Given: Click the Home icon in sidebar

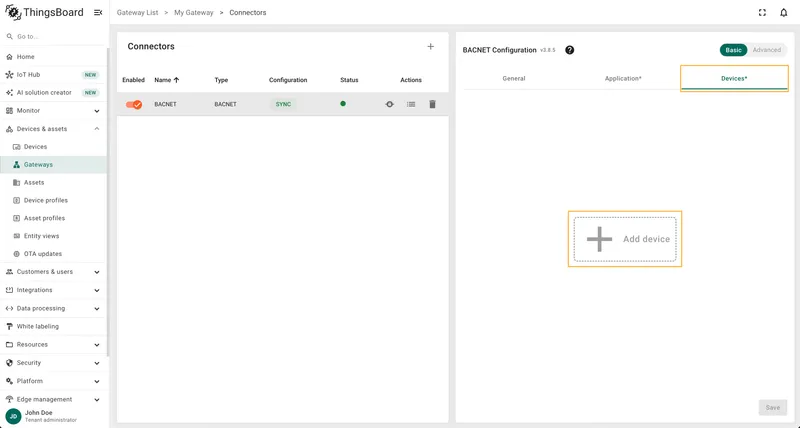Looking at the screenshot, I should click(9, 57).
